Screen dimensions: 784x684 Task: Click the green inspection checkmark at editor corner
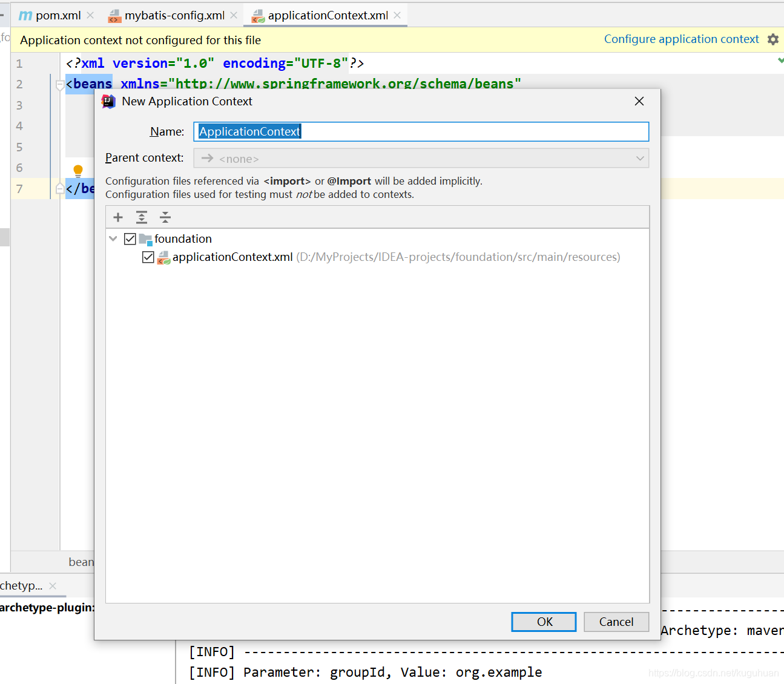coord(780,60)
